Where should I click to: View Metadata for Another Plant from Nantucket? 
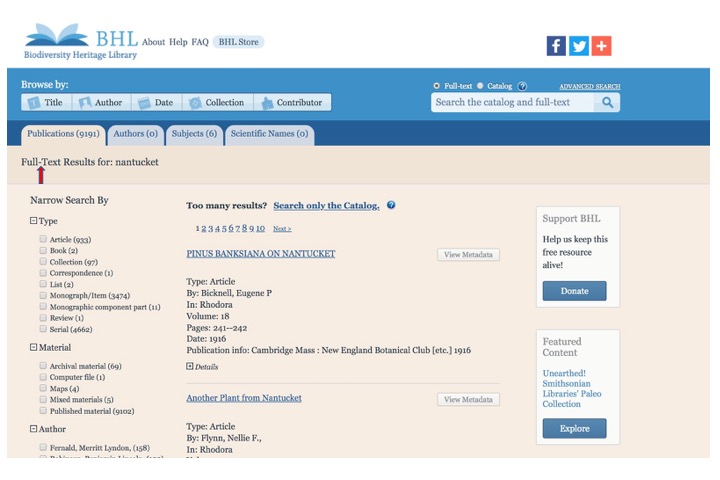(468, 400)
